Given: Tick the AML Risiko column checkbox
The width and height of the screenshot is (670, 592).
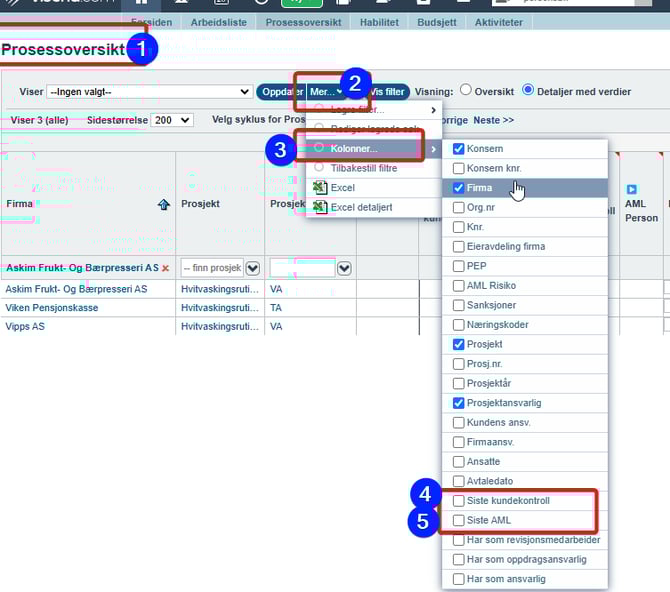Looking at the screenshot, I should [x=459, y=285].
